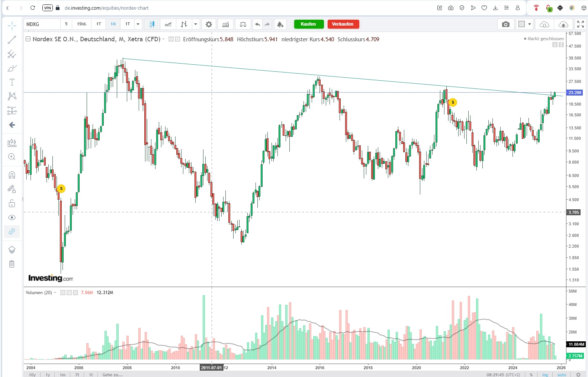Screen dimensions: 588x377
Task: Toggle log scale on price axis
Action: tap(545, 374)
